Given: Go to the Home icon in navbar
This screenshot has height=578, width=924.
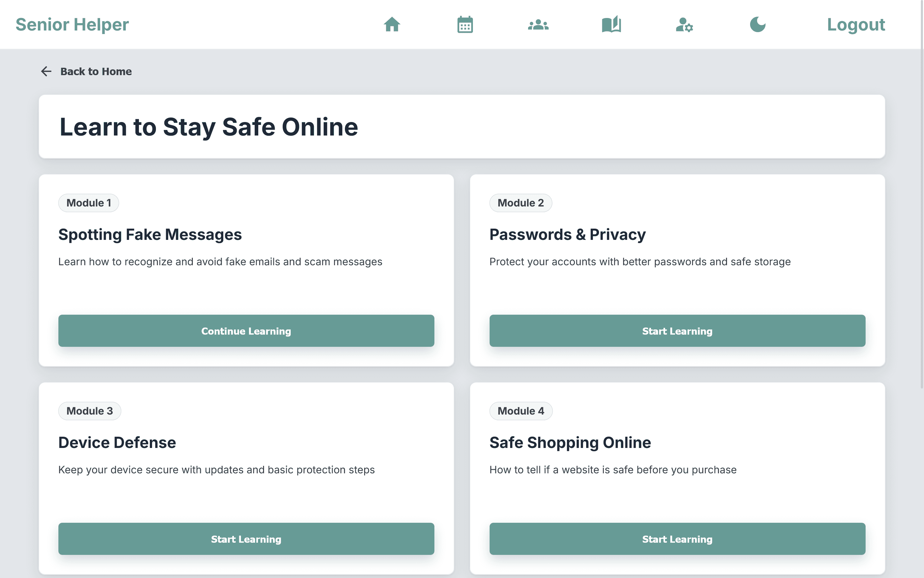Looking at the screenshot, I should [392, 24].
